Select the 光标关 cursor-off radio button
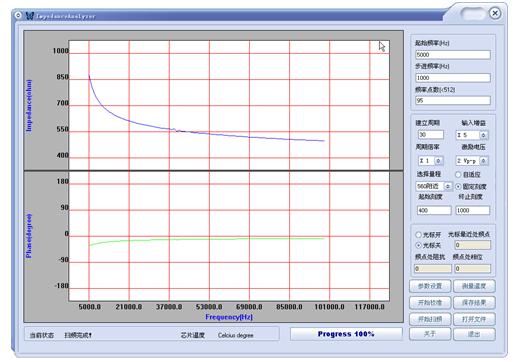This screenshot has width=518, height=362. [418, 245]
